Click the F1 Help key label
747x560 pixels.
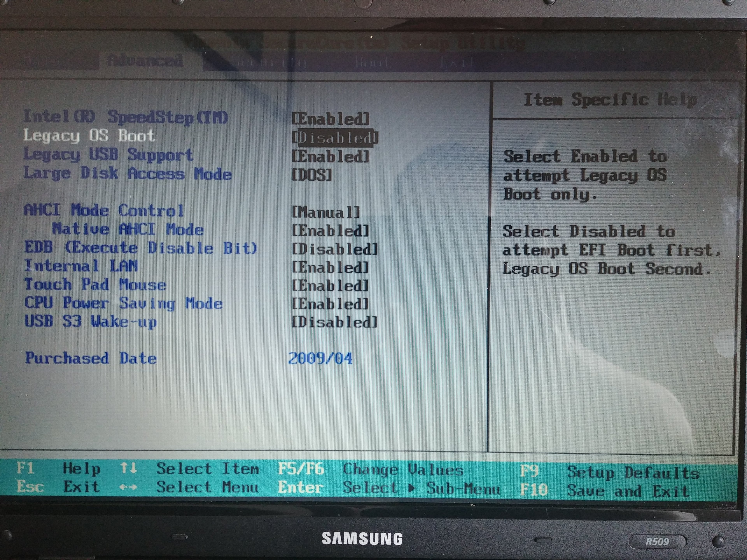25,468
